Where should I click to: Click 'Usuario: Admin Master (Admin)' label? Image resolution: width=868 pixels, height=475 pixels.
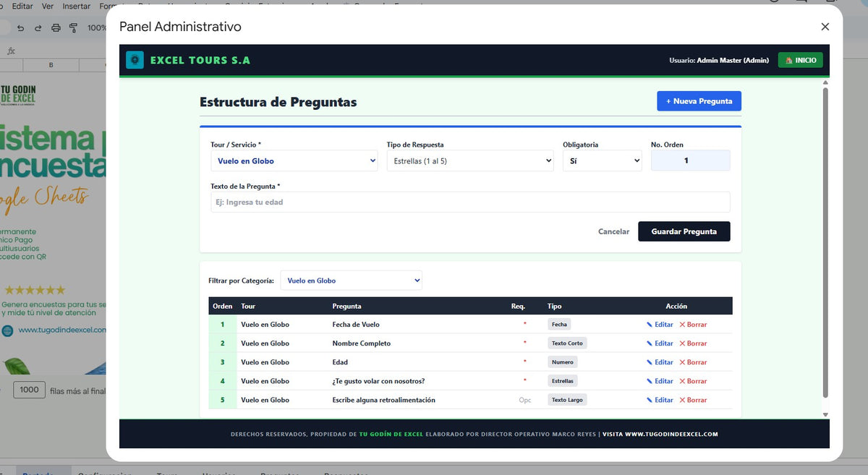pyautogui.click(x=719, y=61)
